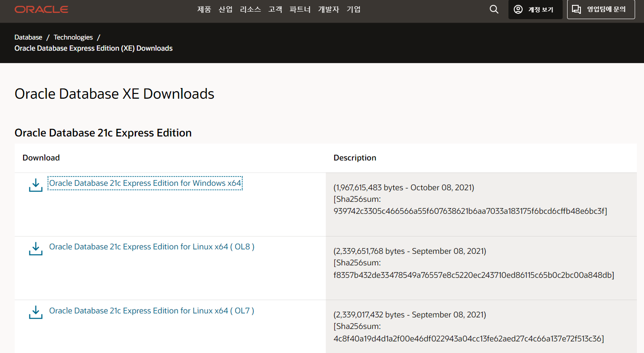Open the 기업 menu
This screenshot has width=644, height=353.
coord(353,9)
